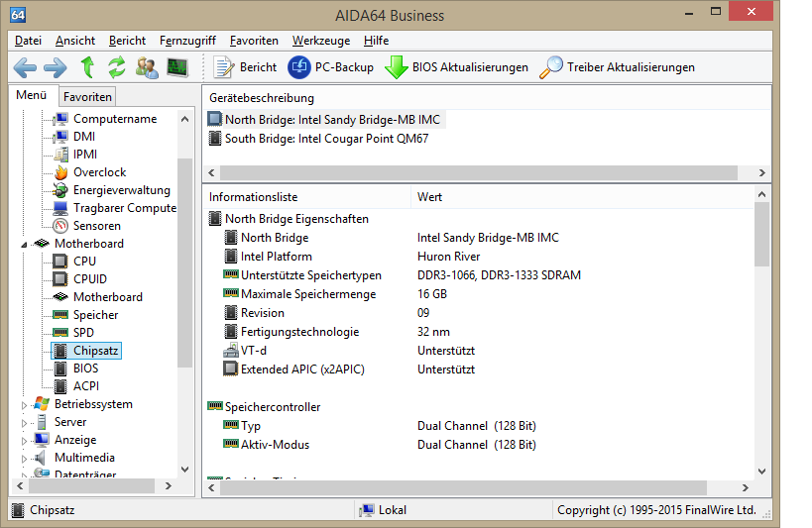Click the green up-level arrow
Image resolution: width=812 pixels, height=528 pixels.
87,67
